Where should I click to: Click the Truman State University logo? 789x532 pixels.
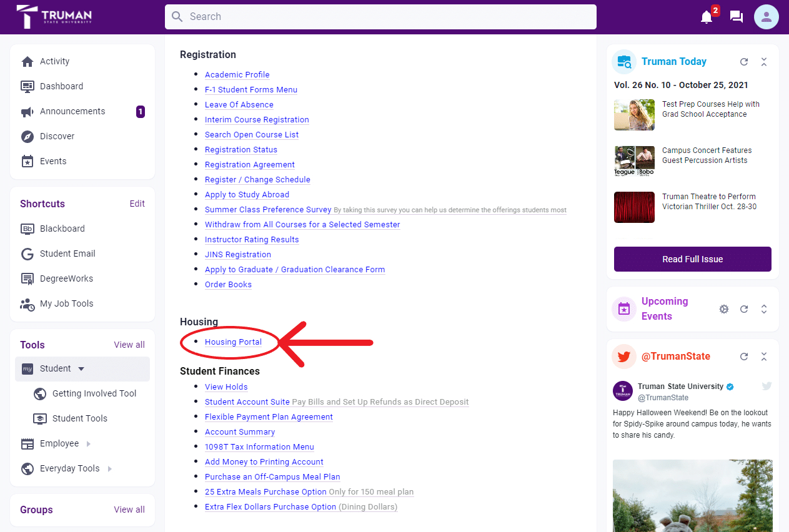[x=54, y=17]
